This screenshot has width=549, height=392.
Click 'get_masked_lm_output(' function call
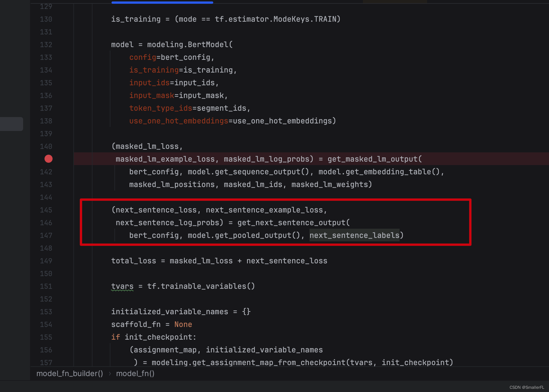[x=375, y=159]
